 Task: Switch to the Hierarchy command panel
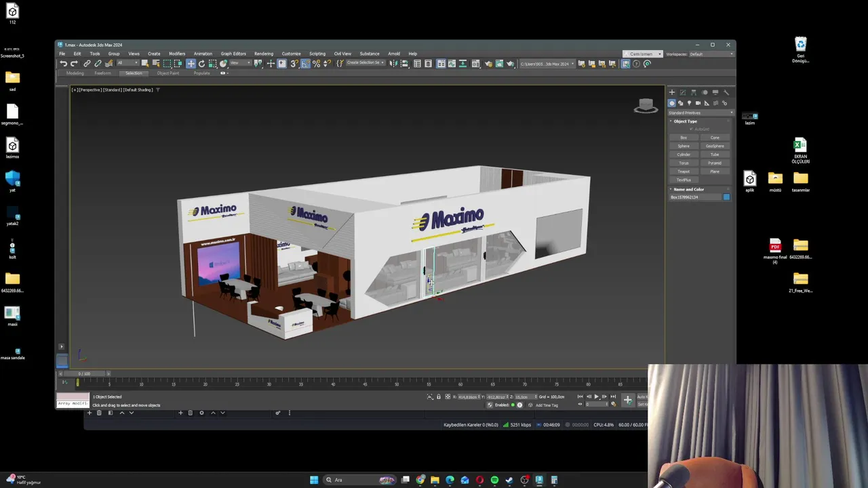[x=693, y=92]
